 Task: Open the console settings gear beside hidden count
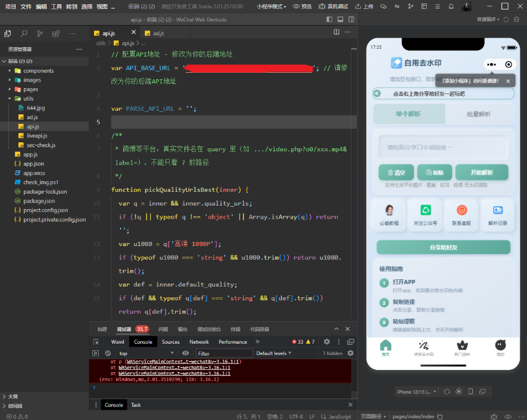tap(351, 353)
